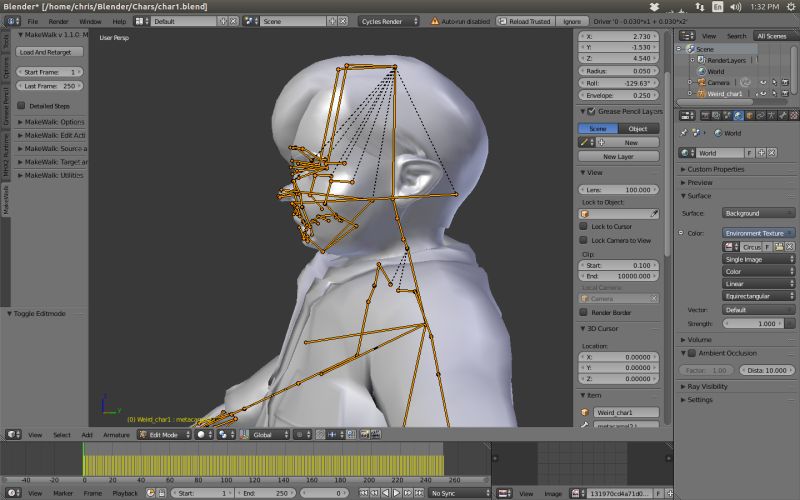Open the Edit Mode dropdown

point(164,434)
